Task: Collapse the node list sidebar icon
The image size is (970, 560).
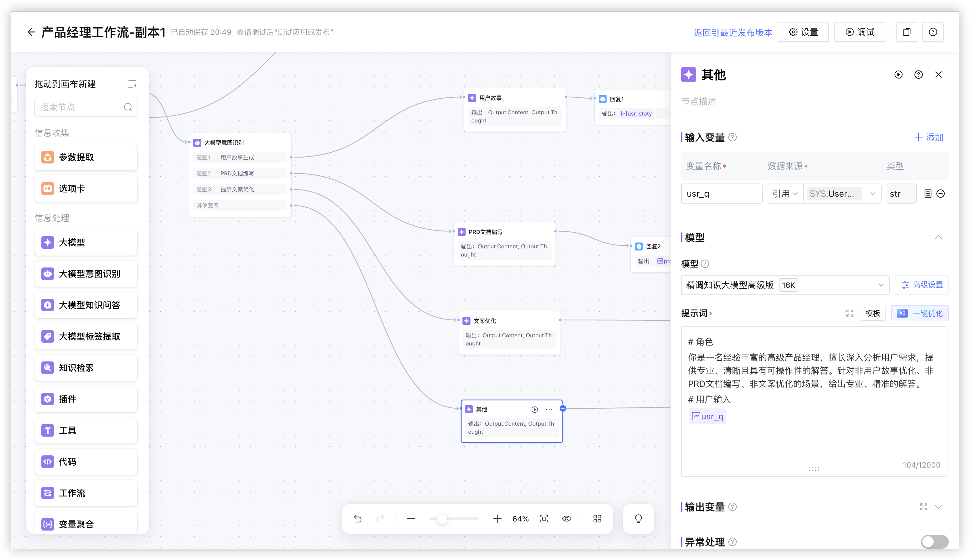Action: (x=132, y=84)
